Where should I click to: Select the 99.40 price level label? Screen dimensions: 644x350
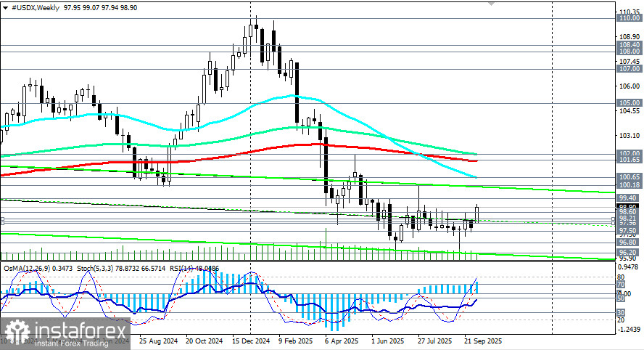pos(629,198)
